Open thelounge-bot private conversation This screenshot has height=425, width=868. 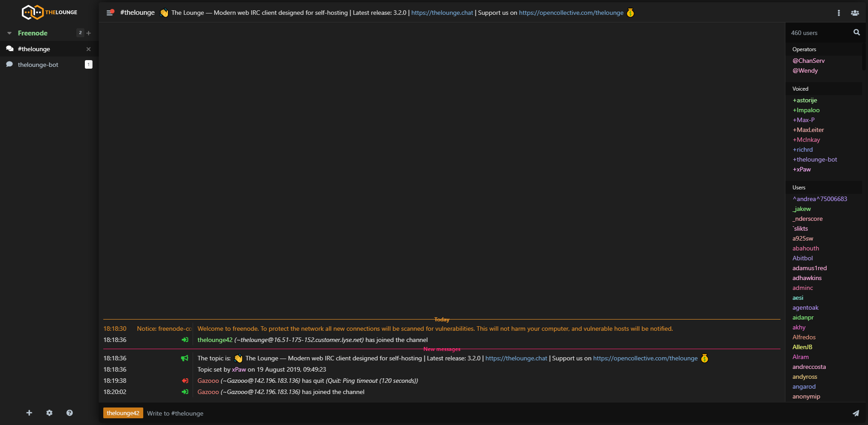point(38,65)
